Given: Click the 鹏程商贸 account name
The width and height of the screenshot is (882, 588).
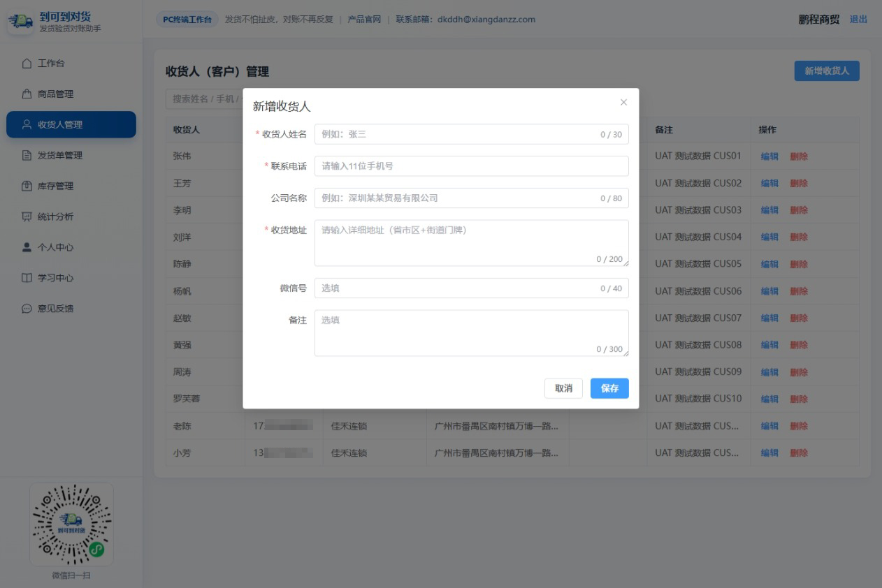Looking at the screenshot, I should click(819, 20).
